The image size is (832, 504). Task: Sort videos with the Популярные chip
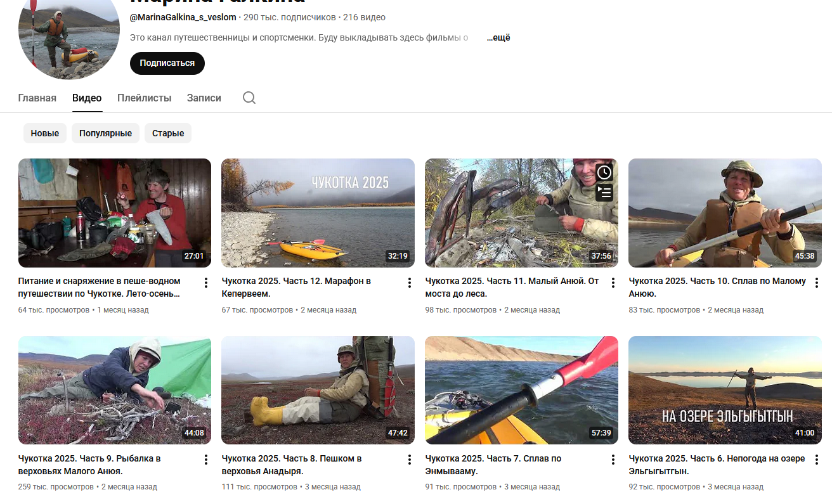pyautogui.click(x=106, y=133)
